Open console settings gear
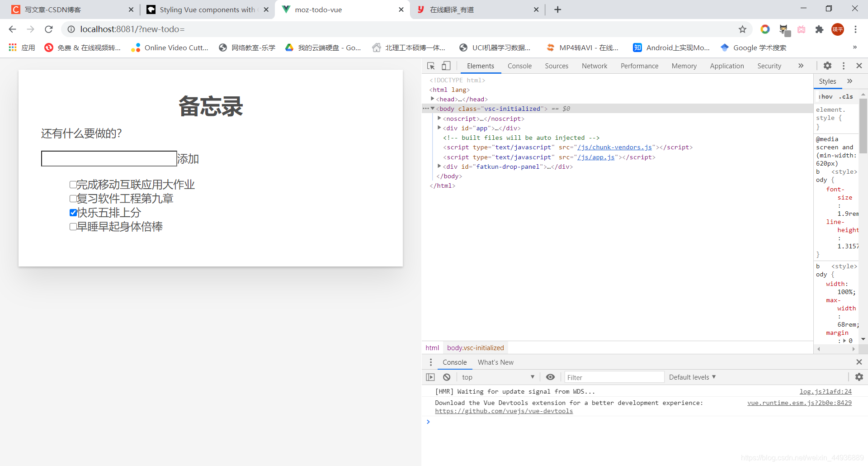This screenshot has height=466, width=868. [859, 377]
